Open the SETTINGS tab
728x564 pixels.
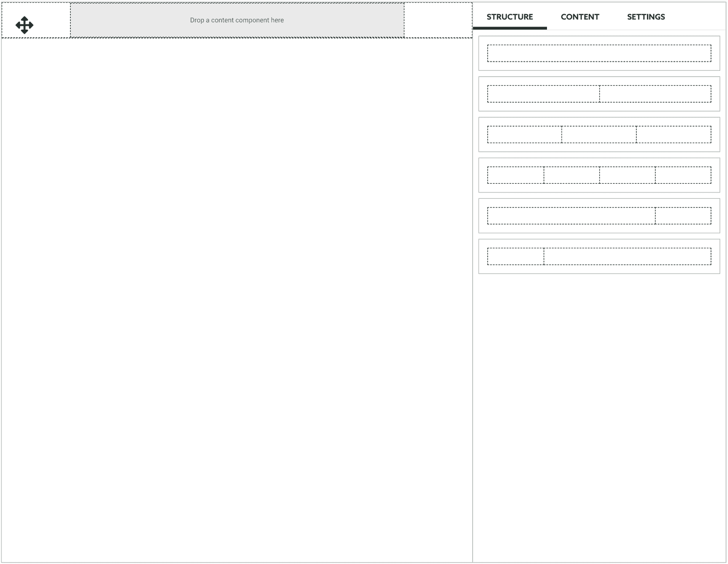[x=646, y=17]
